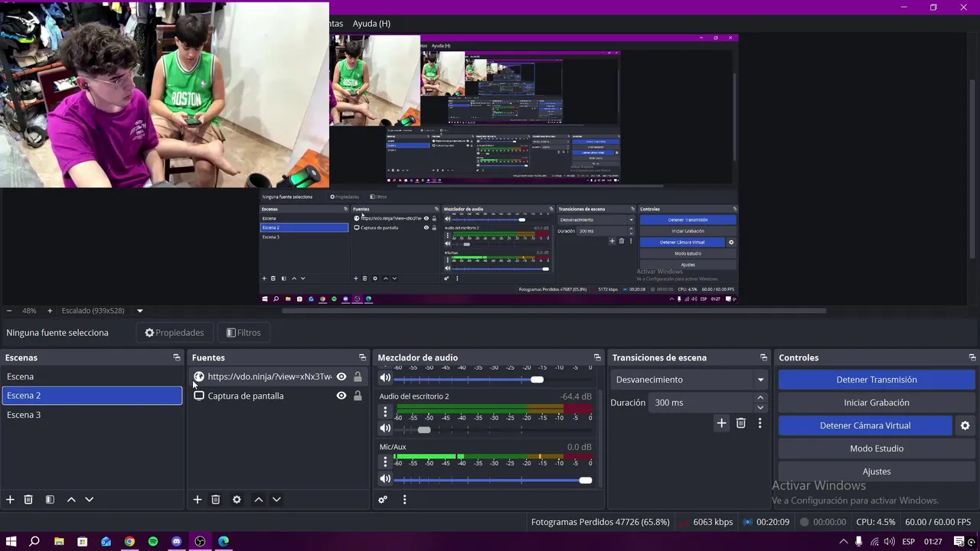The width and height of the screenshot is (980, 551).
Task: Open virtual camera settings gear
Action: point(965,425)
